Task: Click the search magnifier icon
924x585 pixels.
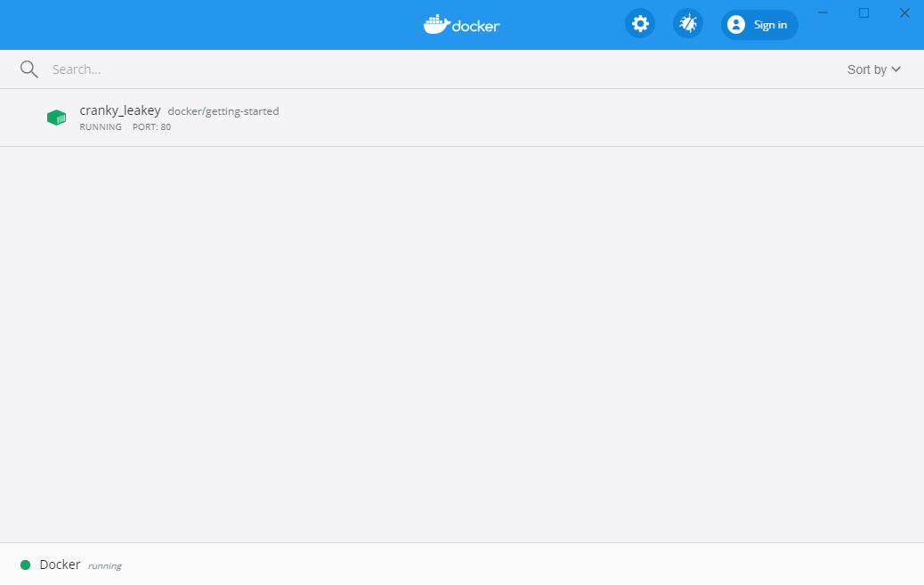Action: pyautogui.click(x=28, y=69)
